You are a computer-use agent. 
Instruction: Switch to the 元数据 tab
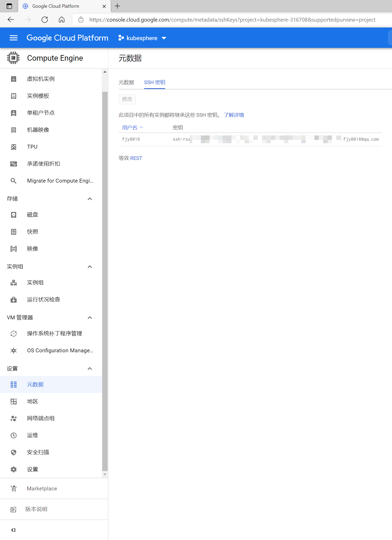coord(126,82)
